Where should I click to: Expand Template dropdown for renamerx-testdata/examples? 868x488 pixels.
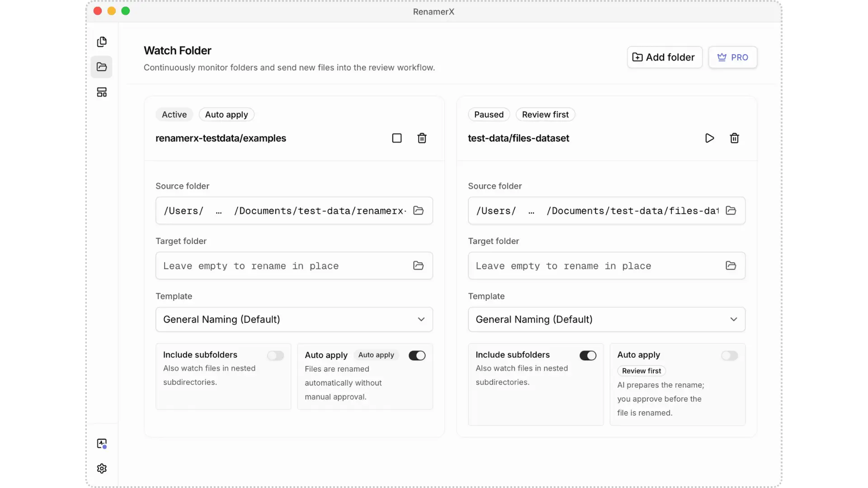tap(294, 319)
